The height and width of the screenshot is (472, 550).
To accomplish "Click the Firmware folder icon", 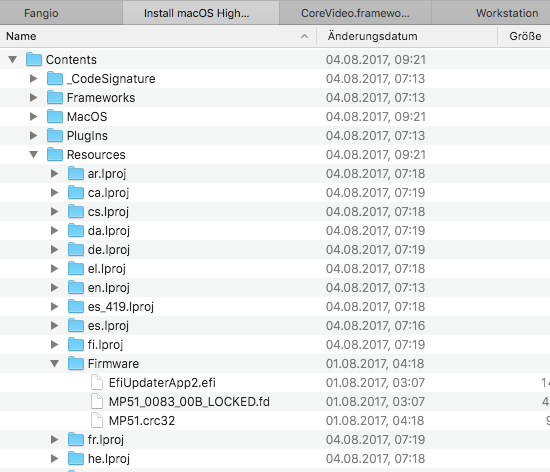I will (x=76, y=363).
